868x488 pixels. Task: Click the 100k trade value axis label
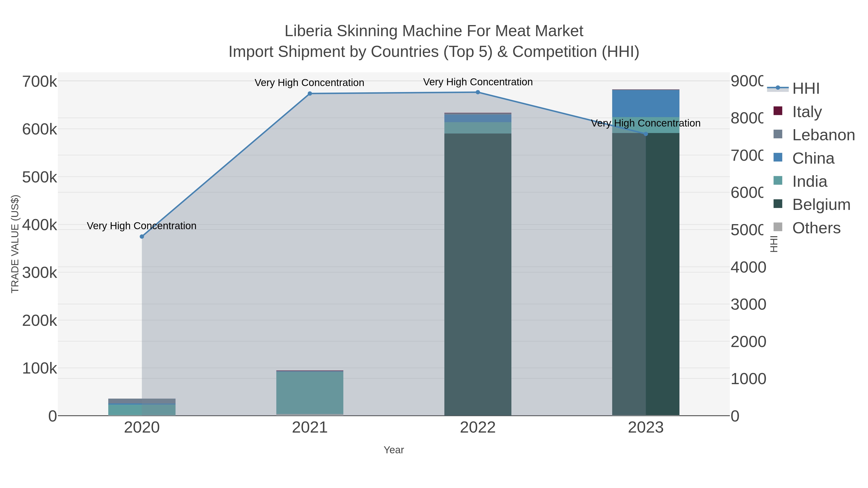(40, 368)
